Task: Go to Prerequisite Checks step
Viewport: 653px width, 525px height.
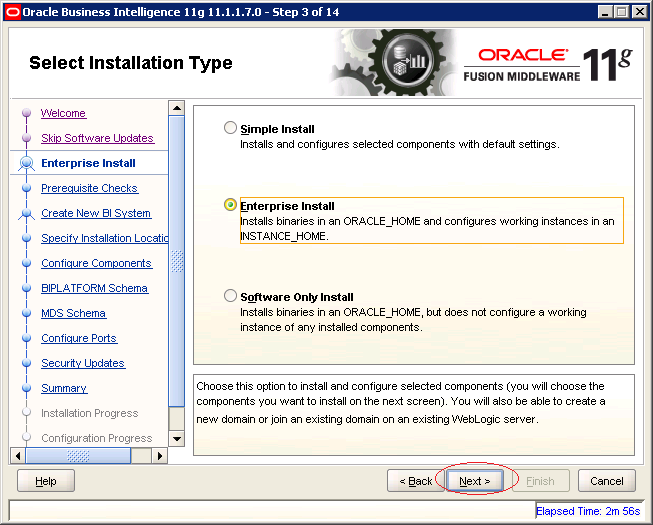Action: coord(89,188)
